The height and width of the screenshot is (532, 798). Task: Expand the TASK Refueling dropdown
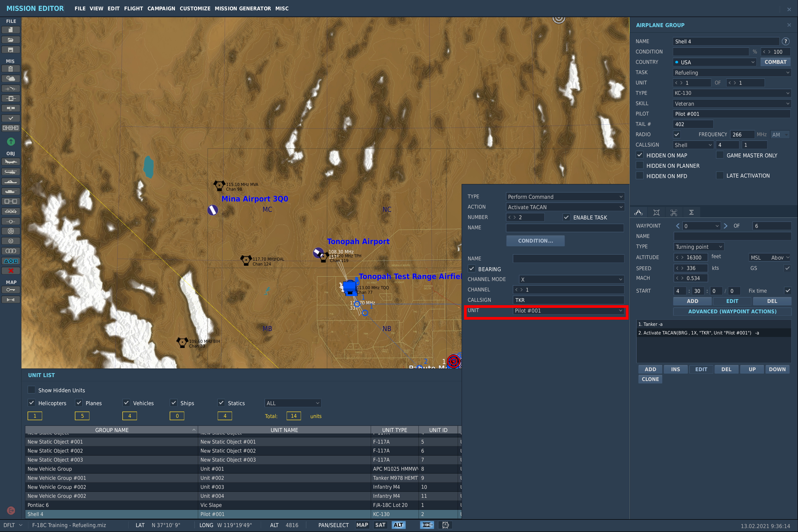(731, 73)
